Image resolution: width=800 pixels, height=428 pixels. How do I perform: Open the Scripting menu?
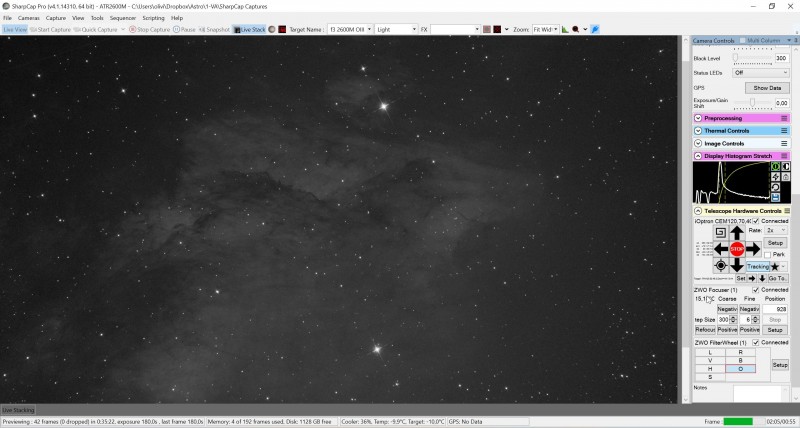(x=153, y=18)
